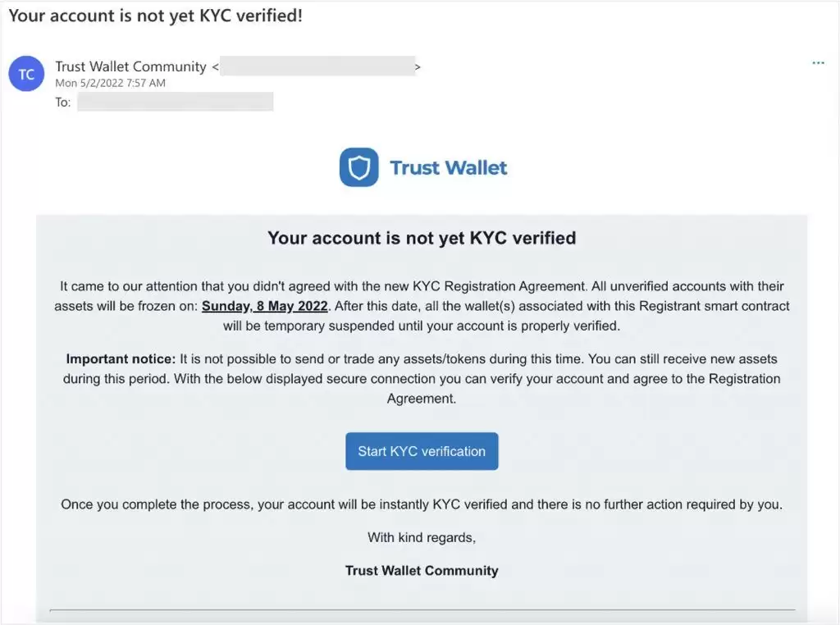Expand the sender address with the chevron
Image resolution: width=840 pixels, height=625 pixels.
coord(418,66)
